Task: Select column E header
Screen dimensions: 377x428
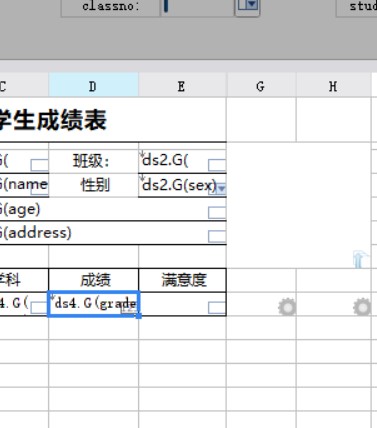Action: (x=182, y=86)
